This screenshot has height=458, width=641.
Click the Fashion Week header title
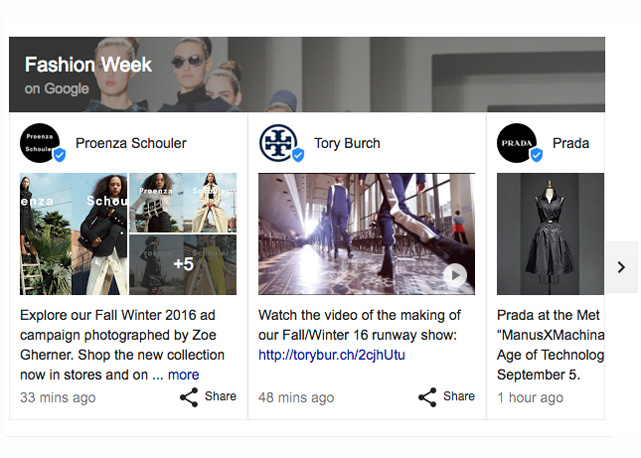[x=88, y=65]
